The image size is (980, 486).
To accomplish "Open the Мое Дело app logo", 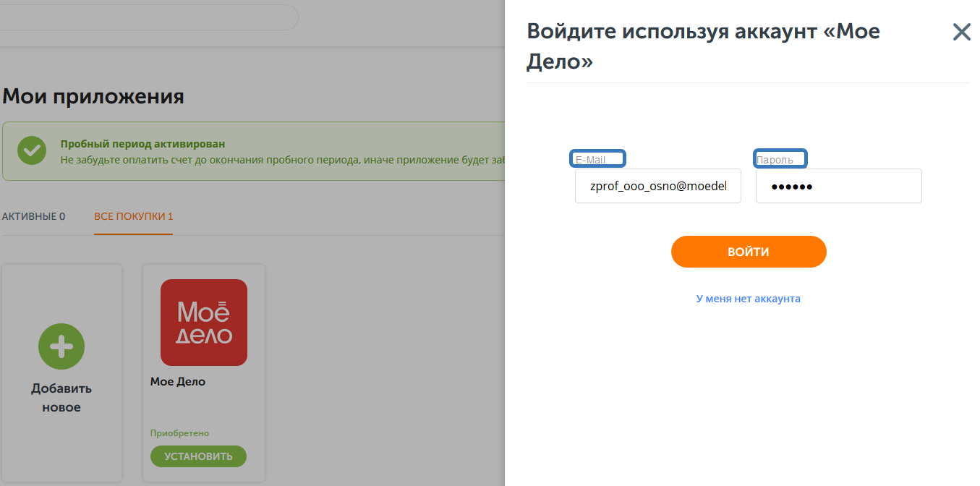I will click(x=204, y=323).
